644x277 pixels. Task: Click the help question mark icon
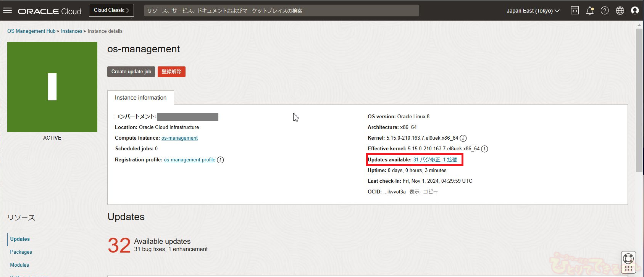(x=605, y=11)
